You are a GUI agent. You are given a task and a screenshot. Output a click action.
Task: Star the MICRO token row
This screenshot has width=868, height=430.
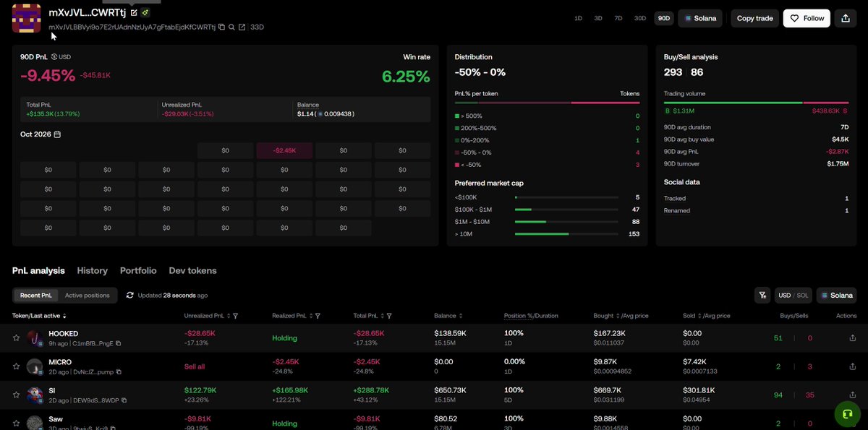pyautogui.click(x=16, y=366)
